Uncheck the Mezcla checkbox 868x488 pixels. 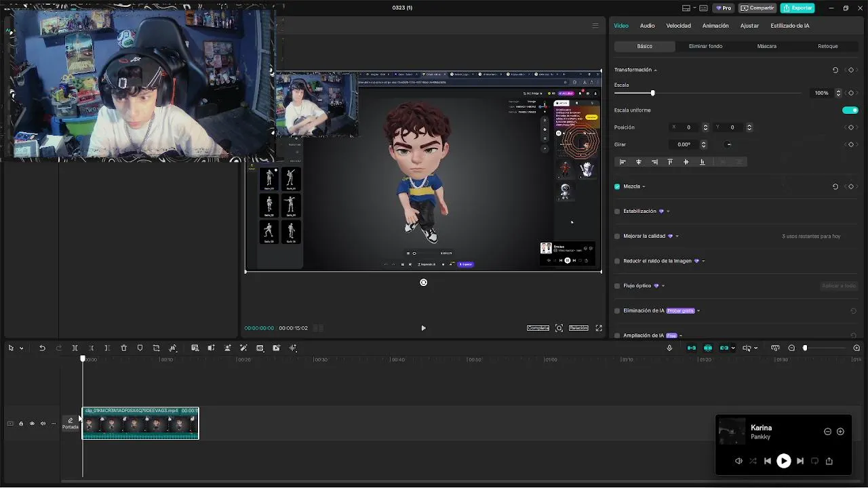pos(617,186)
